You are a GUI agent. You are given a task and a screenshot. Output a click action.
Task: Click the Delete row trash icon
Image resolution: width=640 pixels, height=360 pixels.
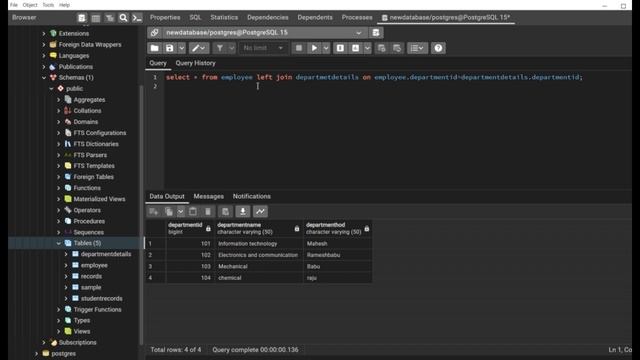[208, 211]
